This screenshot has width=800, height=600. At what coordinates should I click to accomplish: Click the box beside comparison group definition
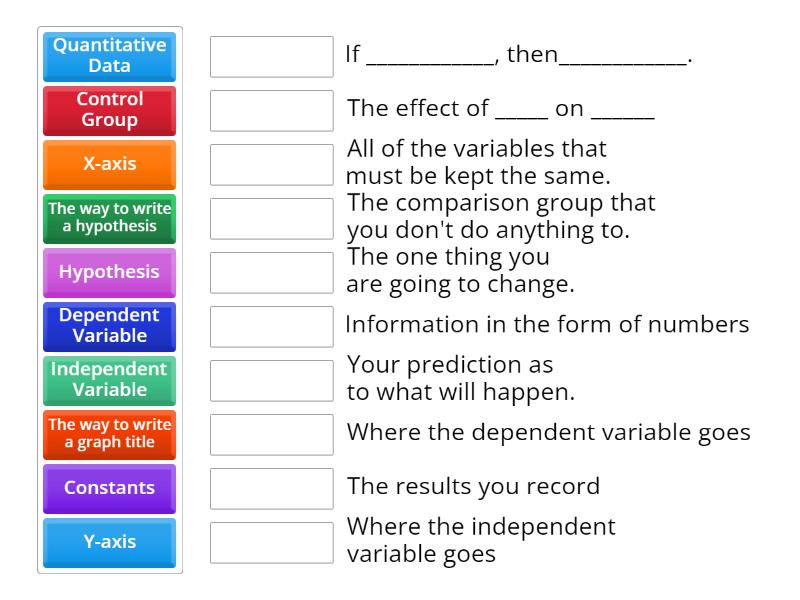[270, 218]
